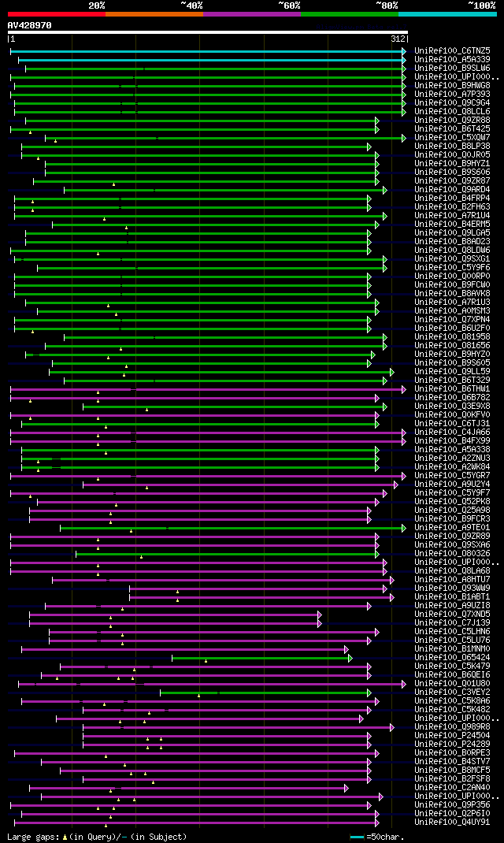Open hit UniRef100_O81958
504x843 pixels.
click(452, 337)
